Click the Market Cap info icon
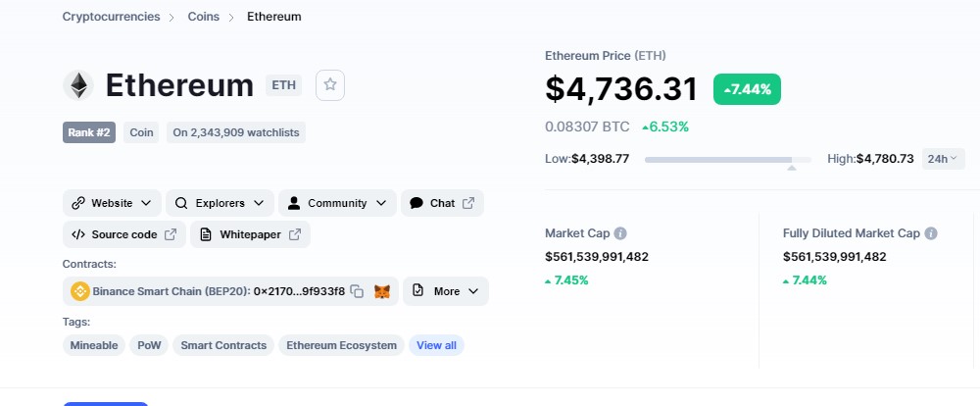 point(620,233)
